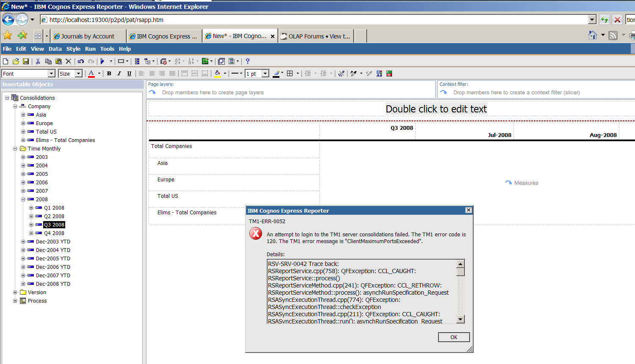Click the browser Home icon
635x364 pixels.
click(593, 36)
